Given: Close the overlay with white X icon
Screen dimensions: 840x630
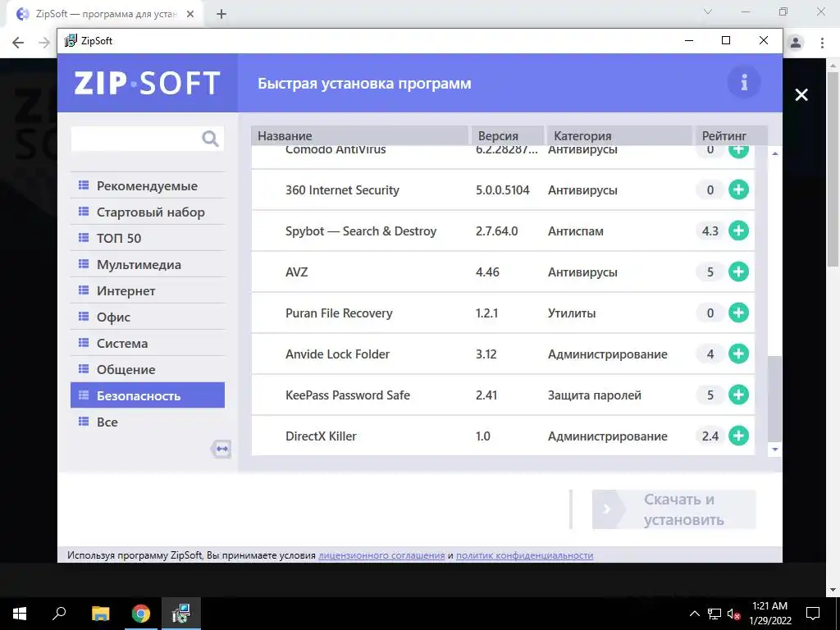Looking at the screenshot, I should pos(801,95).
